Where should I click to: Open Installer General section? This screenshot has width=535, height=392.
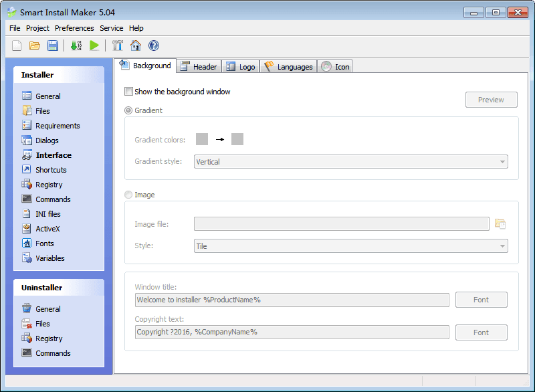[x=41, y=96]
